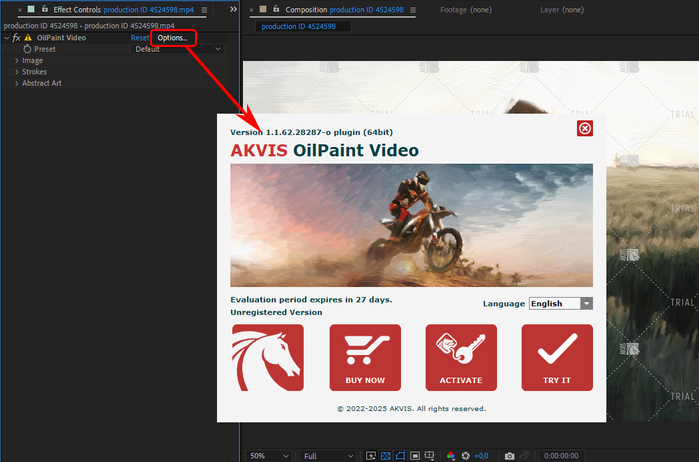The height and width of the screenshot is (462, 699).
Task: Select the Composition panel tab
Action: (344, 10)
